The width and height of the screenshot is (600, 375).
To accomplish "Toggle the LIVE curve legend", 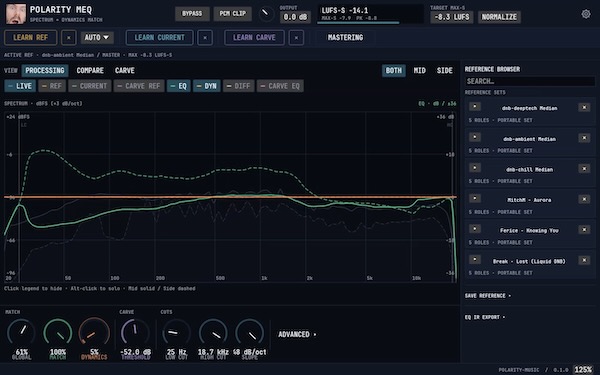I will coord(20,86).
